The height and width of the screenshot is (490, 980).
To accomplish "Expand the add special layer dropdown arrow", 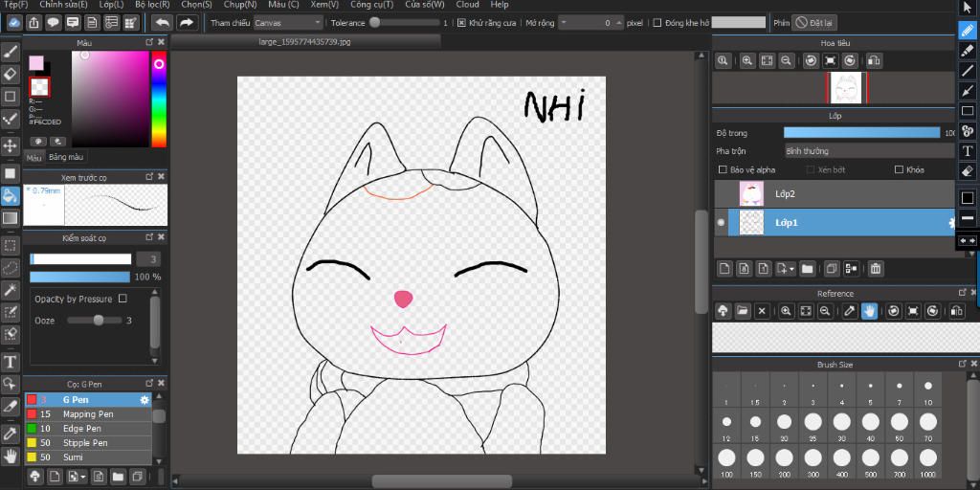I will coord(791,269).
